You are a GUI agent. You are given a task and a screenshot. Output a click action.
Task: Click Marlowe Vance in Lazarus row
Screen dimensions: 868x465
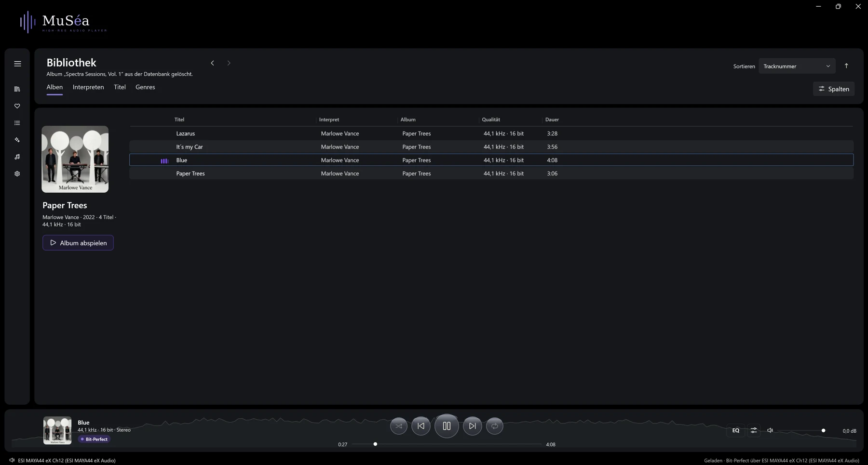[340, 133]
